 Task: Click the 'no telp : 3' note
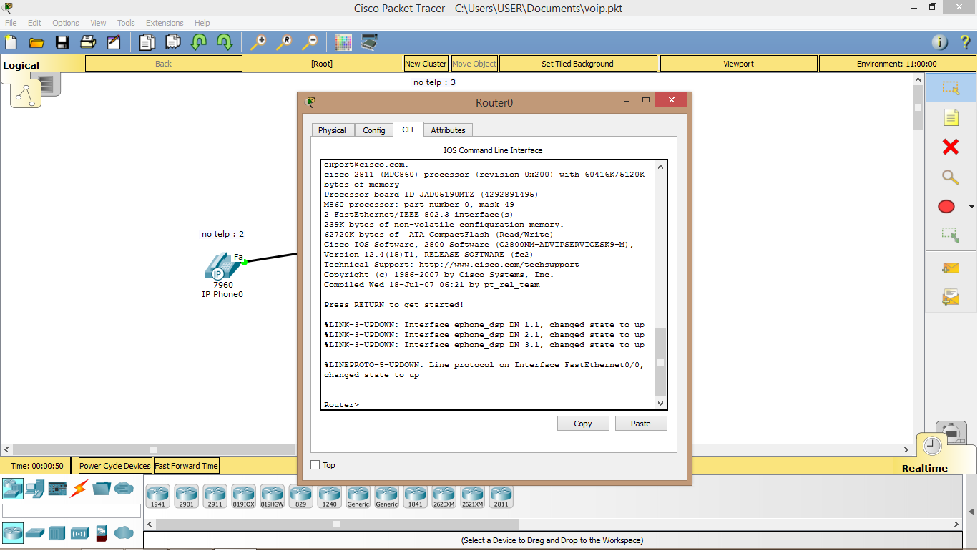[x=434, y=82]
